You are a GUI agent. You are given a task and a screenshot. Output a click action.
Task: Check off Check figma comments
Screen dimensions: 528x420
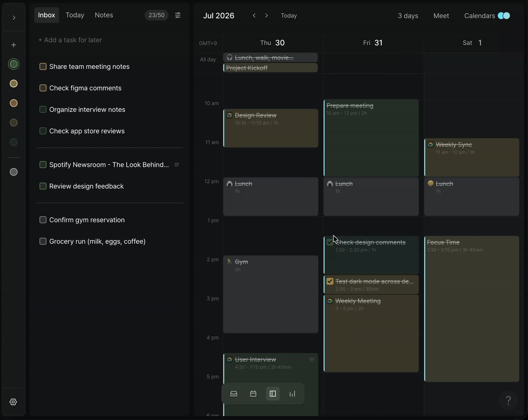pyautogui.click(x=43, y=88)
